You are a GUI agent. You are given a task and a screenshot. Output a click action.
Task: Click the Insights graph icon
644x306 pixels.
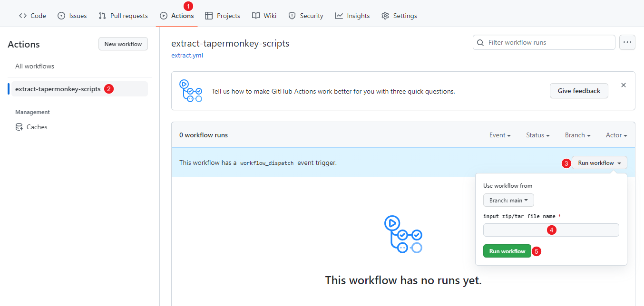click(x=339, y=16)
